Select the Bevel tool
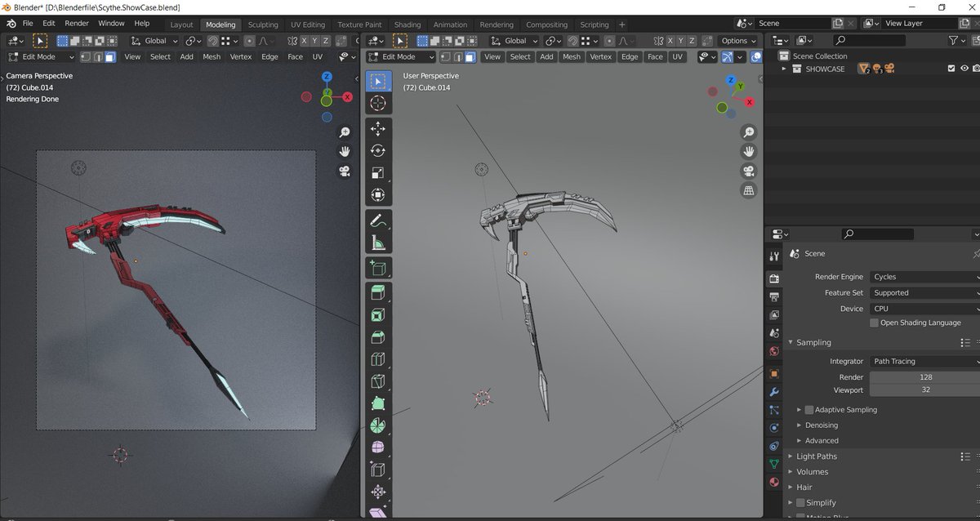The width and height of the screenshot is (980, 521). (378, 337)
